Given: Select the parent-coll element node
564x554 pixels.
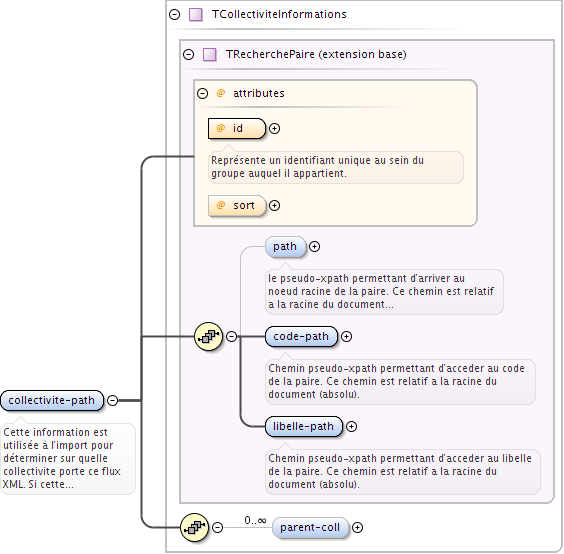Looking at the screenshot, I should 310,528.
